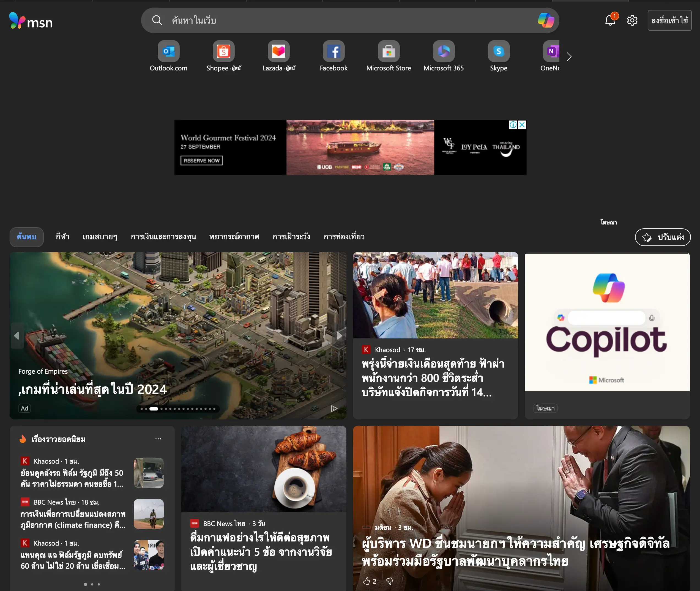Switch to the พยากรณ์อากาศ tab
700x591 pixels.
[234, 237]
